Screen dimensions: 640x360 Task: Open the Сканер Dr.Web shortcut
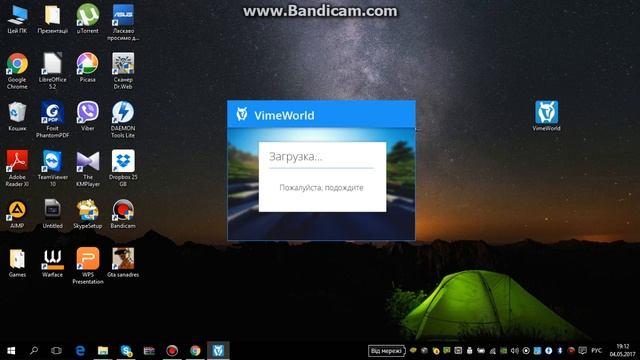point(123,71)
